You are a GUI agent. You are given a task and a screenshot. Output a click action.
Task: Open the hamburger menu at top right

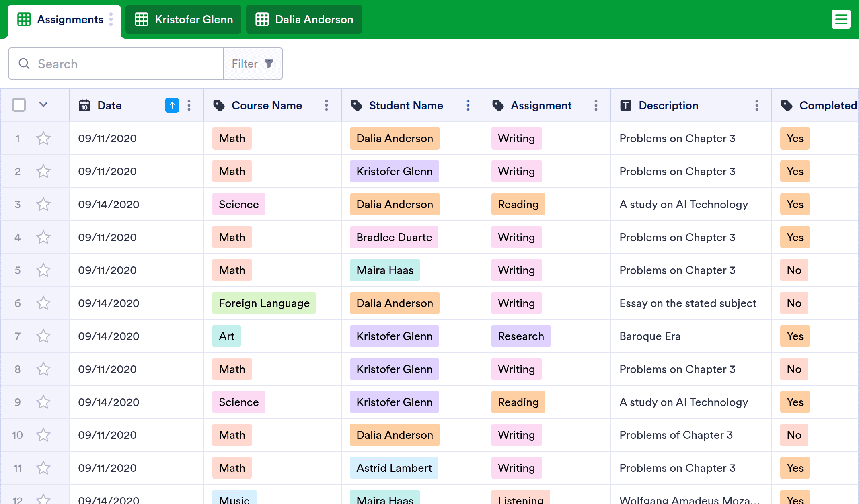(x=841, y=19)
